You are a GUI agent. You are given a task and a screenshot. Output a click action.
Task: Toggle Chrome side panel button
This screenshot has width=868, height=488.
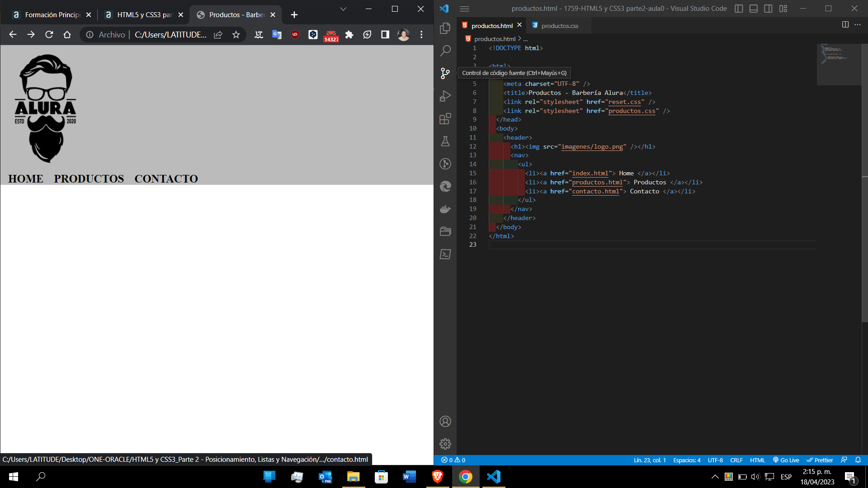[385, 34]
